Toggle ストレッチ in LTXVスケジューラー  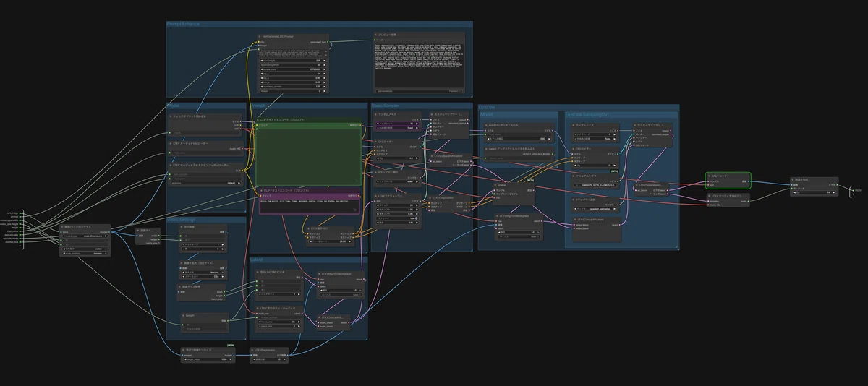tap(399, 218)
